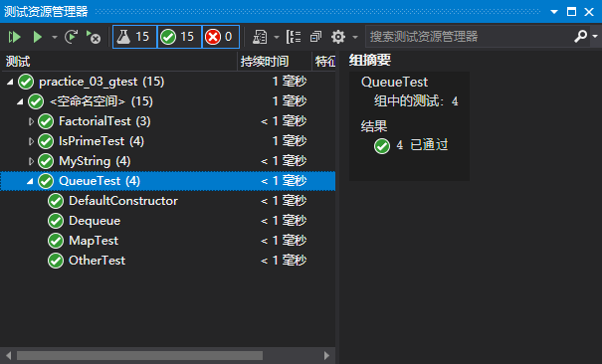Select the MapTest test

168,241
